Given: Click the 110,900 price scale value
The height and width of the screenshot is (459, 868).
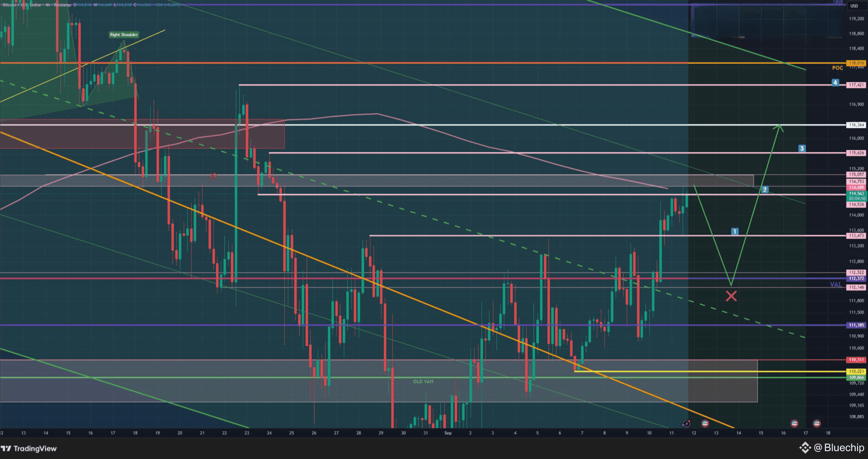Looking at the screenshot, I should tap(856, 336).
